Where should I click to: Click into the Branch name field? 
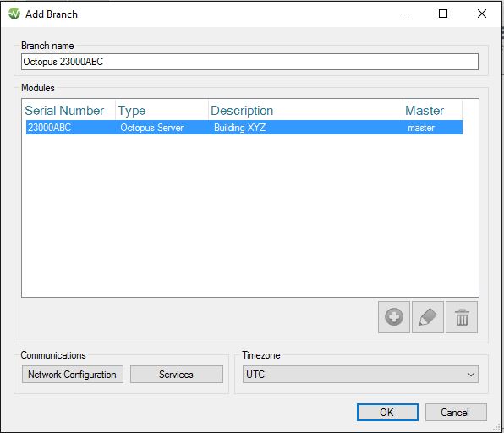249,62
